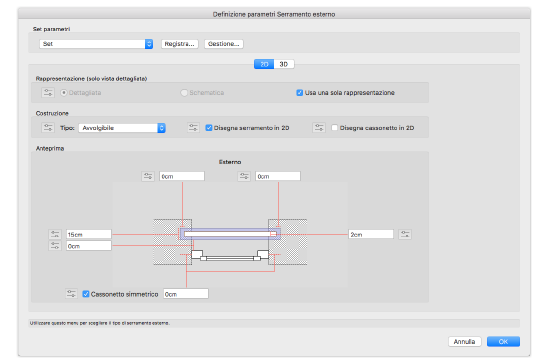Click settings icon beside 15cm field
Image resolution: width=552 pixels, height=364 pixels.
pyautogui.click(x=55, y=234)
